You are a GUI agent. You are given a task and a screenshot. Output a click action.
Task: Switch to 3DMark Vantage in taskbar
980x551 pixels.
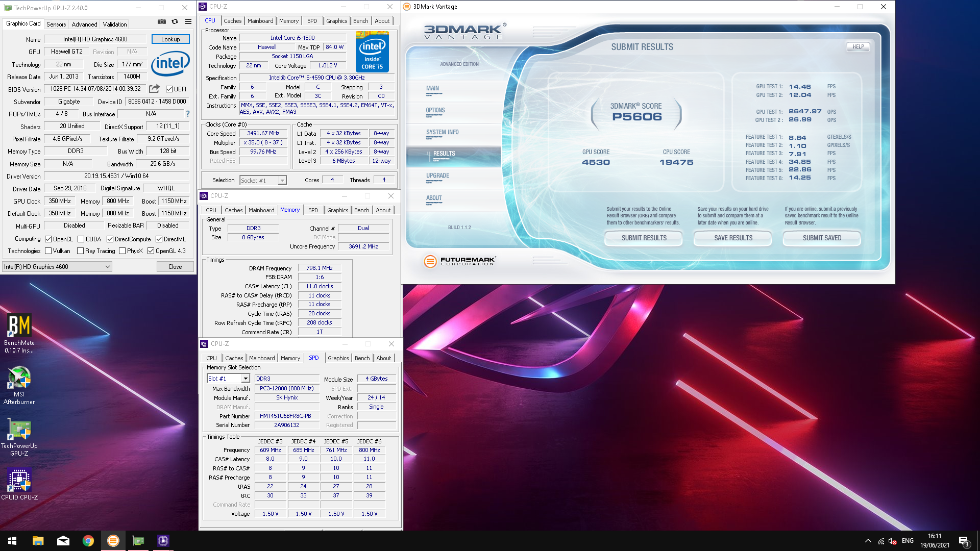tap(113, 541)
